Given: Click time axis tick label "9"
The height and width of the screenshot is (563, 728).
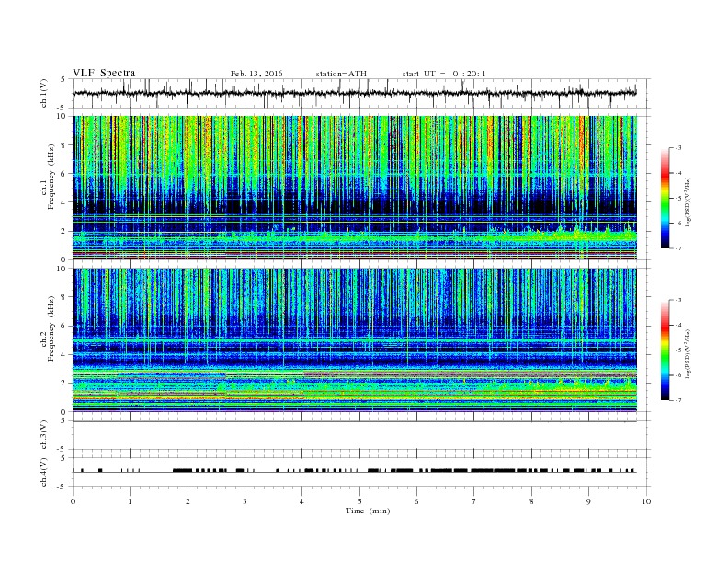Looking at the screenshot, I should click(x=588, y=501).
